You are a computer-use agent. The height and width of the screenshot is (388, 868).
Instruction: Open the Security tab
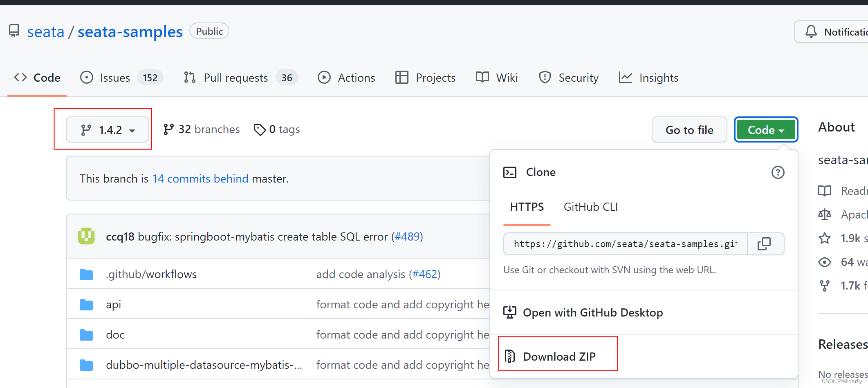coord(568,78)
